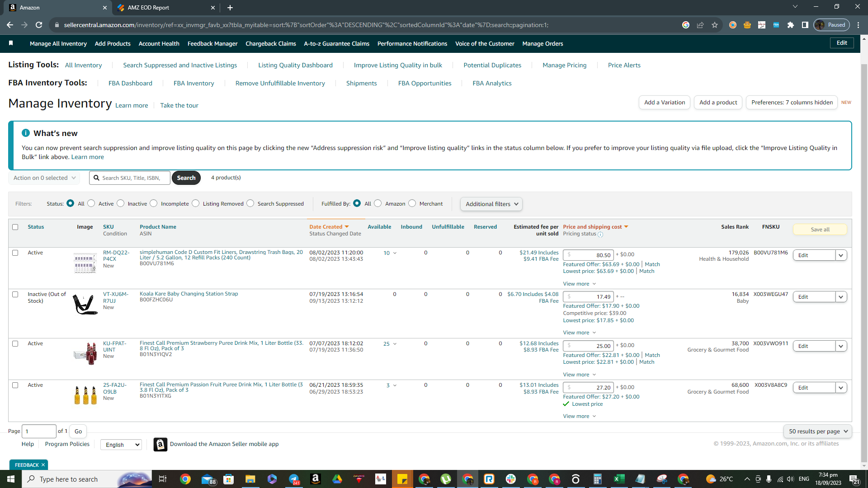Open Excel from the taskbar
Image resolution: width=868 pixels, height=488 pixels.
click(619, 479)
